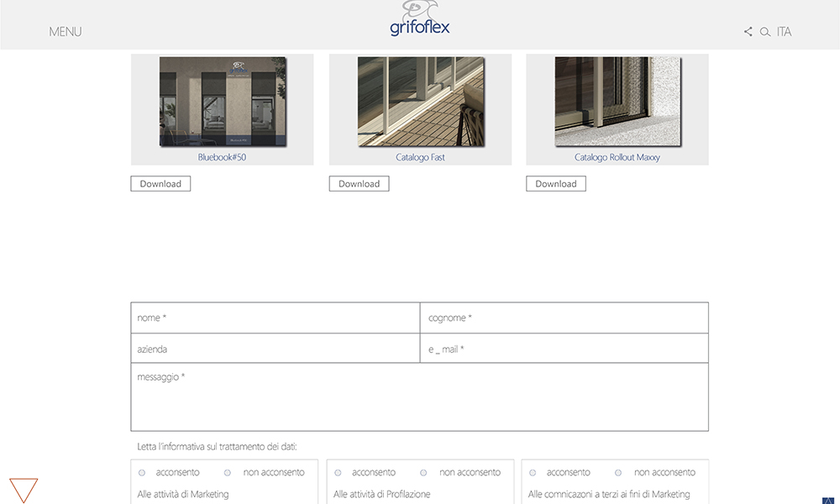Focus the cognome input field
Image resolution: width=840 pixels, height=504 pixels.
click(x=564, y=318)
